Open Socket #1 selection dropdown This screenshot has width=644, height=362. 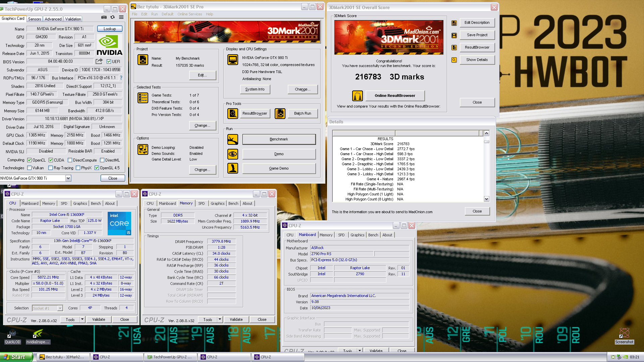click(60, 308)
